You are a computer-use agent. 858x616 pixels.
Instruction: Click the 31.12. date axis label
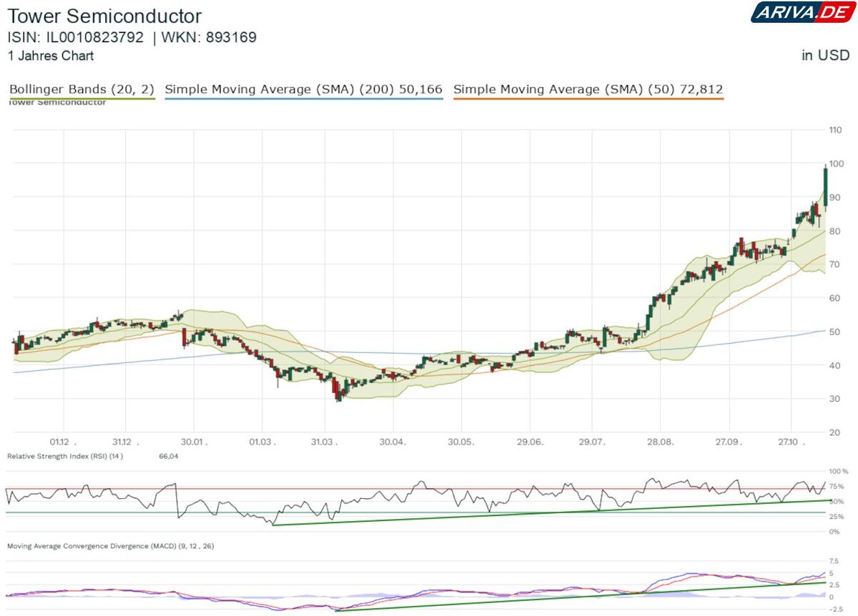tap(126, 442)
